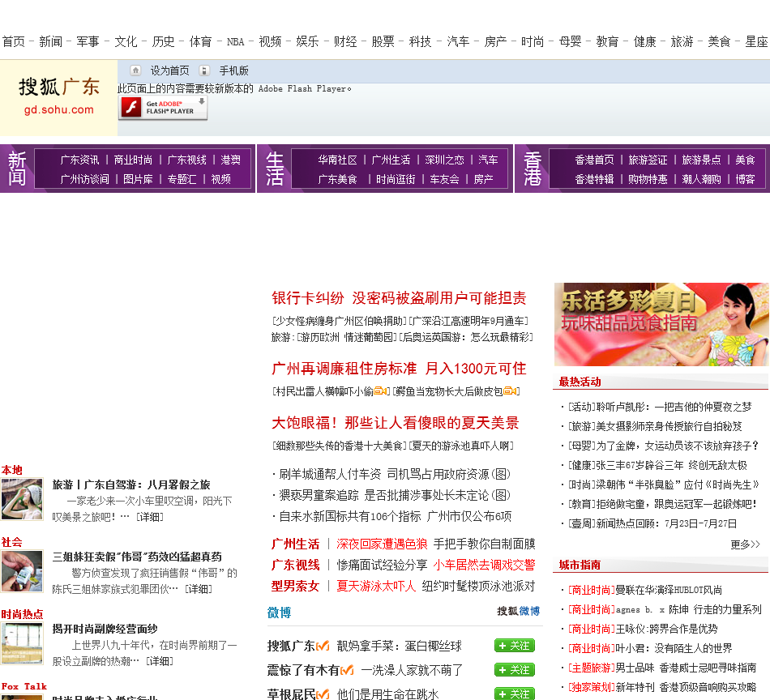This screenshot has height=700, width=770.
Task: Click the 搜狐微博 logo
Action: pyautogui.click(x=518, y=611)
